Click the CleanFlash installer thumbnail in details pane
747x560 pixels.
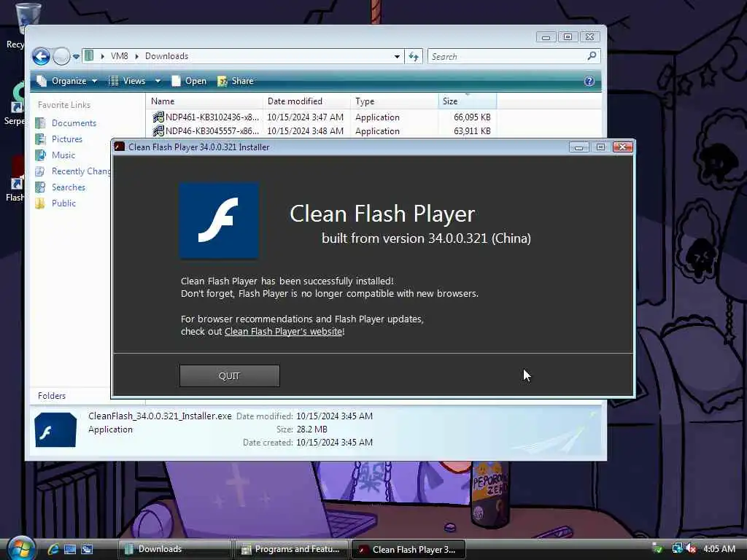pyautogui.click(x=55, y=430)
